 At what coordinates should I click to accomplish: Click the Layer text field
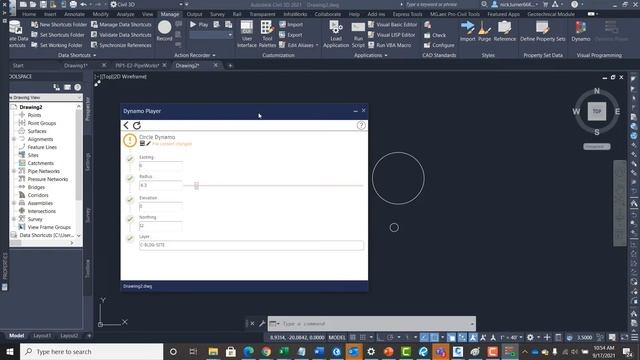click(251, 245)
